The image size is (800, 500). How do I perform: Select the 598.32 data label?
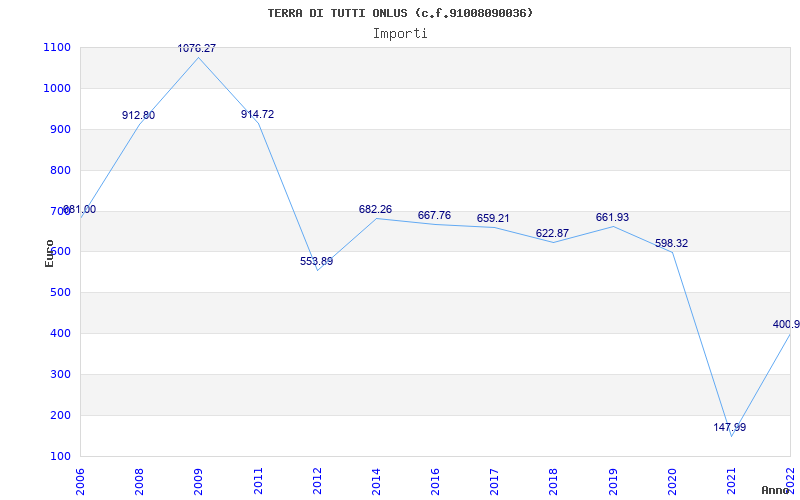(671, 243)
